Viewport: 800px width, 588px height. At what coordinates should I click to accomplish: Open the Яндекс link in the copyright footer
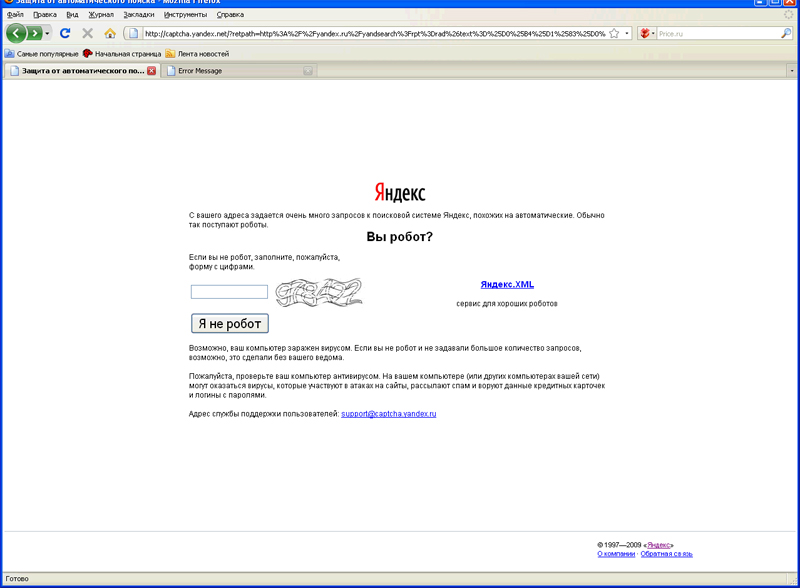point(658,545)
